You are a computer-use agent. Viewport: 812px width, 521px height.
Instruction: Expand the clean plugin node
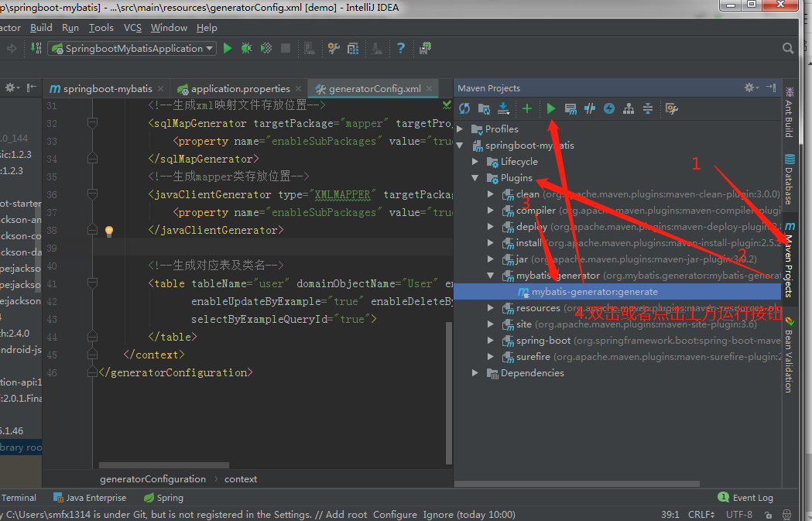(491, 194)
